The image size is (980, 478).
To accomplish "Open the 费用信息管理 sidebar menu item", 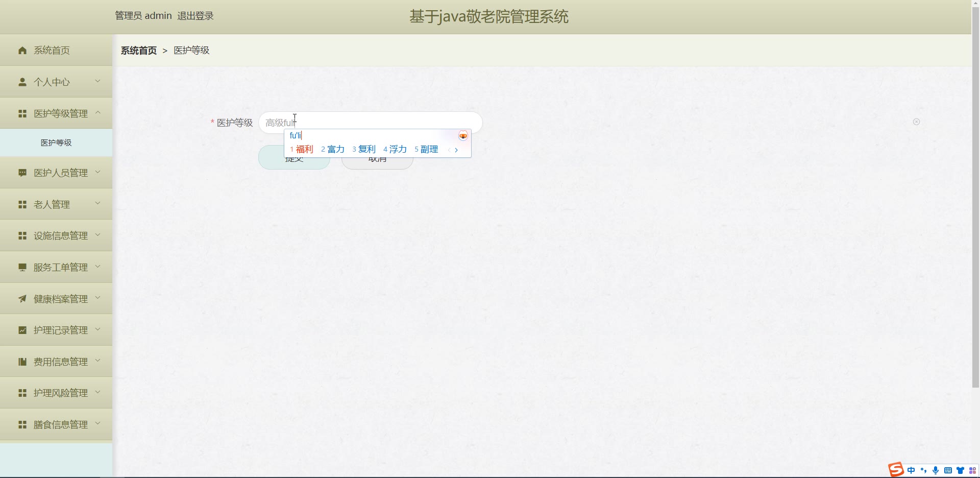I will 56,362.
